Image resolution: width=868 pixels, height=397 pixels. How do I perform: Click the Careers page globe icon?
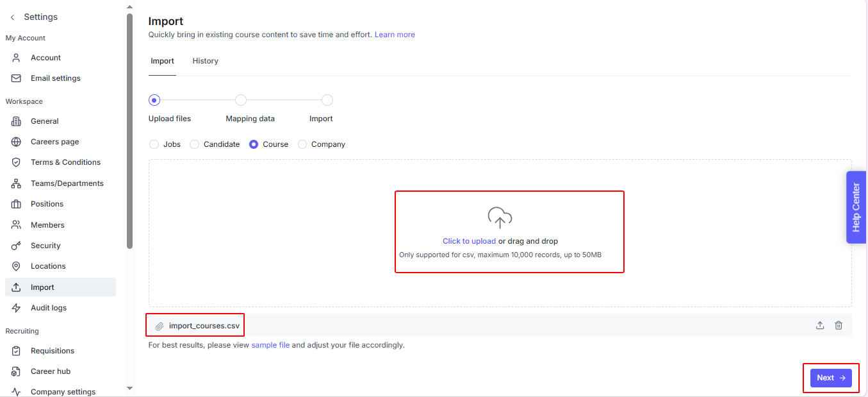tap(17, 142)
